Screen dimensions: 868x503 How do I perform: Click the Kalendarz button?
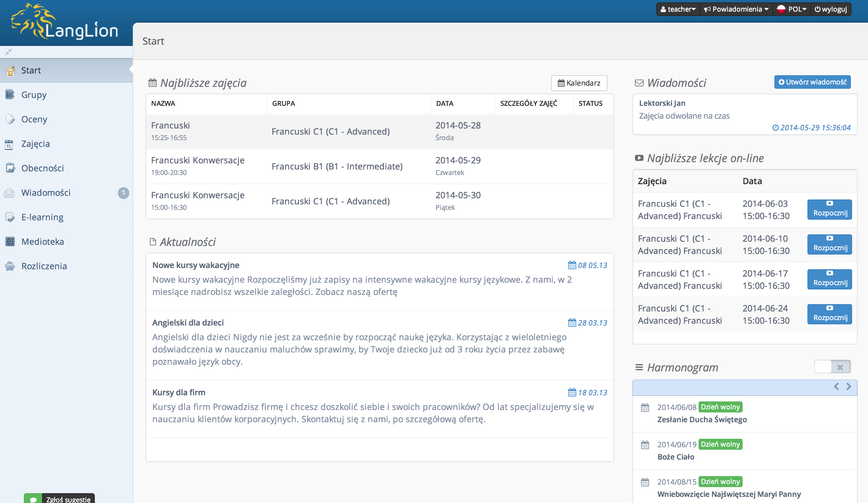(x=579, y=83)
